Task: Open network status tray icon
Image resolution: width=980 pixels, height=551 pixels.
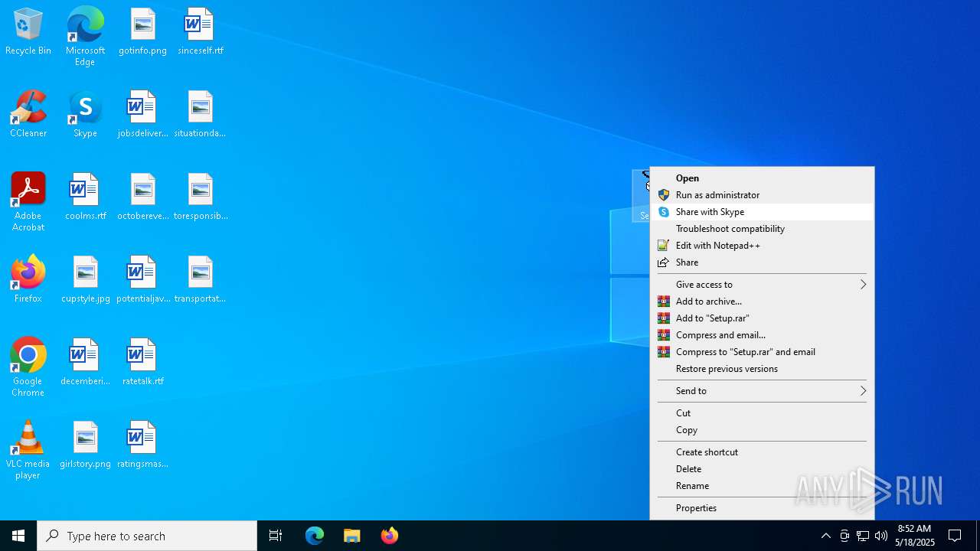Action: pos(863,536)
